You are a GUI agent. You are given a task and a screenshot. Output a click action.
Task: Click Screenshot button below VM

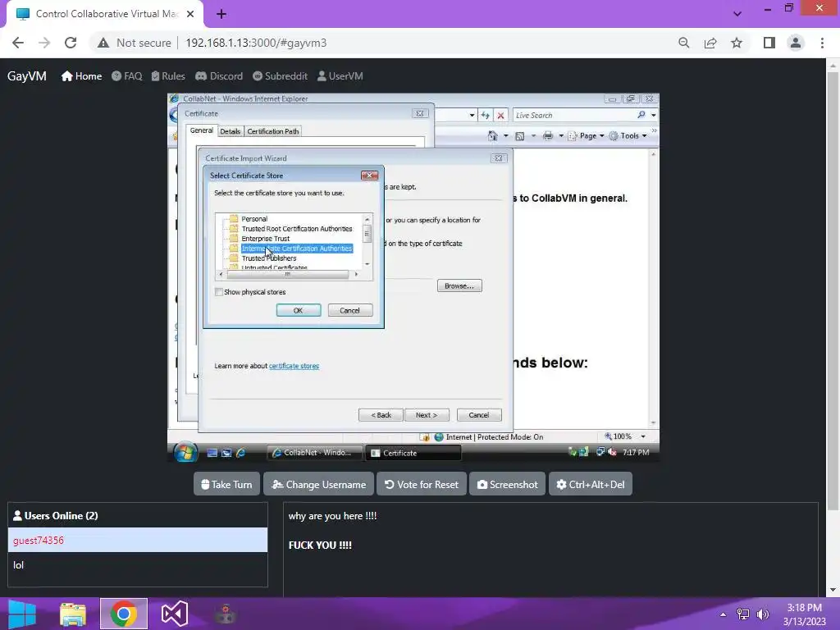[507, 484]
